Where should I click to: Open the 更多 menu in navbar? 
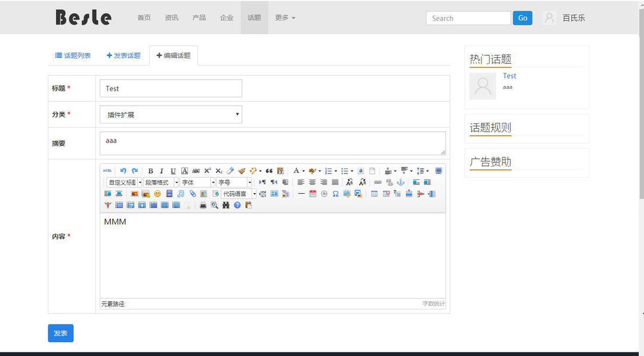pos(284,18)
